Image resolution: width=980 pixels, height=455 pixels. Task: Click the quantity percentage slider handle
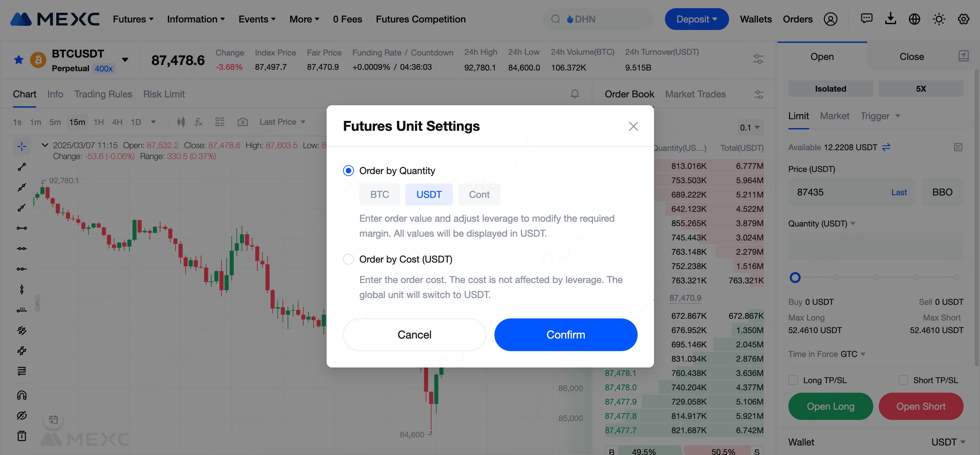(x=795, y=278)
